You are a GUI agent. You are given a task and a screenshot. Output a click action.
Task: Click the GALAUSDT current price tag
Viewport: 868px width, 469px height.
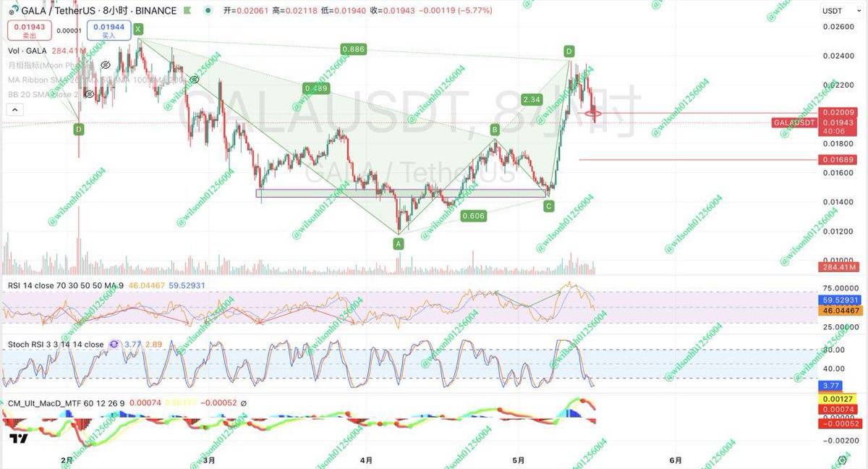click(795, 123)
